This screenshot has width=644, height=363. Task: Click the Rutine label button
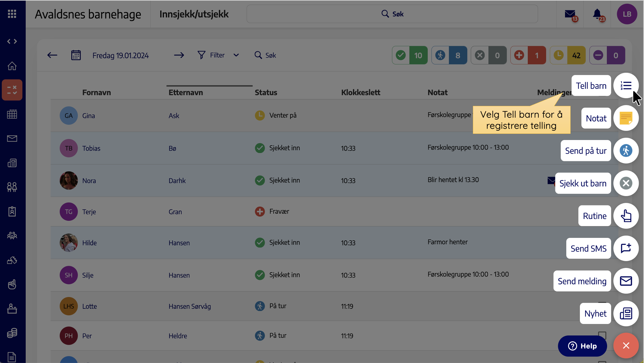point(594,216)
